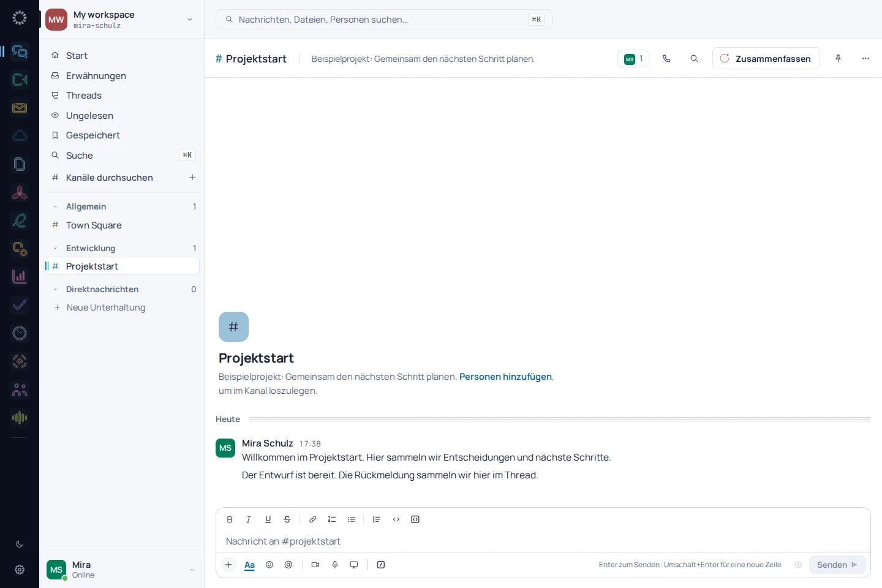Viewport: 882px width, 588px height.
Task: Record audio message with microphone icon
Action: [335, 565]
